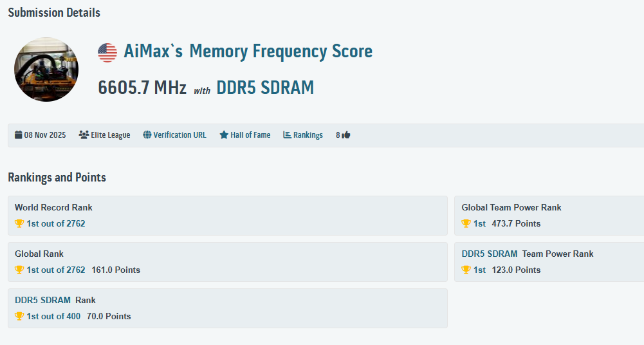The width and height of the screenshot is (644, 345).
Task: Click the star icon for Hall of Fame
Action: tap(224, 135)
